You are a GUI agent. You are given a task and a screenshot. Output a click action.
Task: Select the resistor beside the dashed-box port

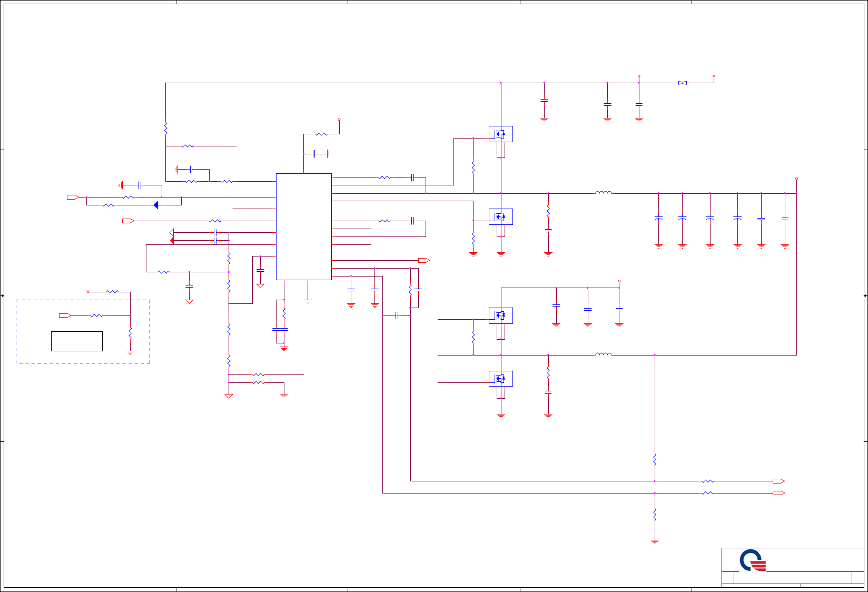(x=97, y=315)
